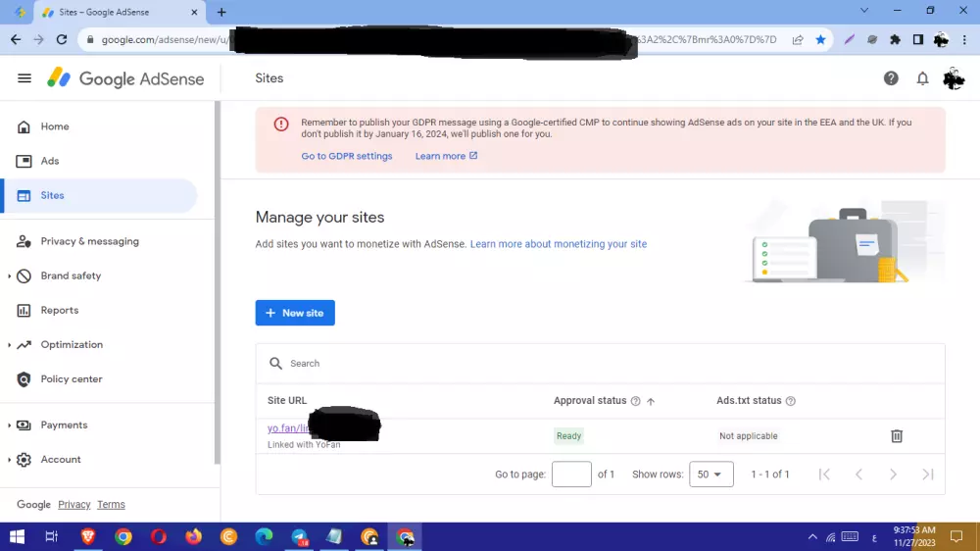Launch Firefox from the taskbar
The height and width of the screenshot is (551, 980).
pyautogui.click(x=194, y=536)
